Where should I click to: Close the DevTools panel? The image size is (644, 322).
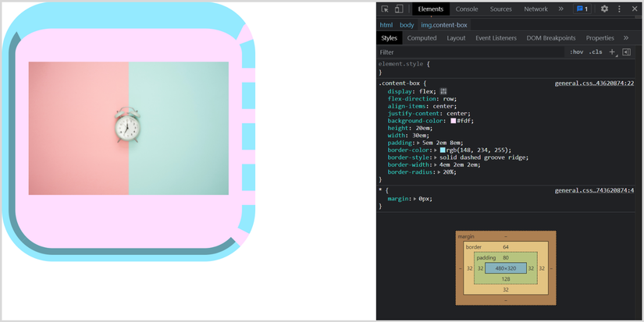click(x=635, y=9)
